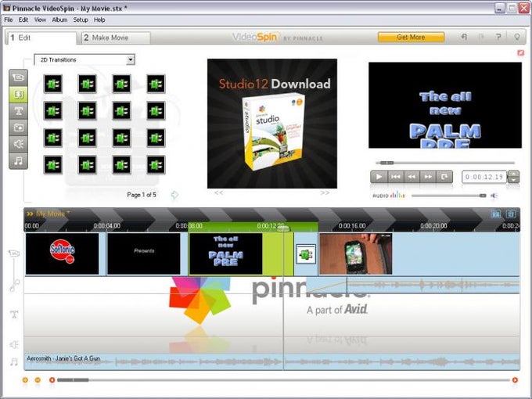Open the Album menu
This screenshot has height=399, width=532.
coord(59,20)
